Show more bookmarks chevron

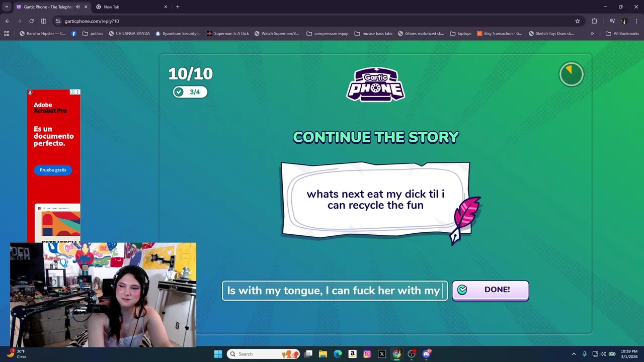592,34
